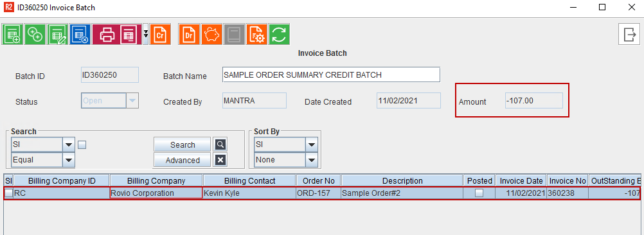Click the Posted column header
Image resolution: width=644 pixels, height=235 pixels.
(x=479, y=180)
